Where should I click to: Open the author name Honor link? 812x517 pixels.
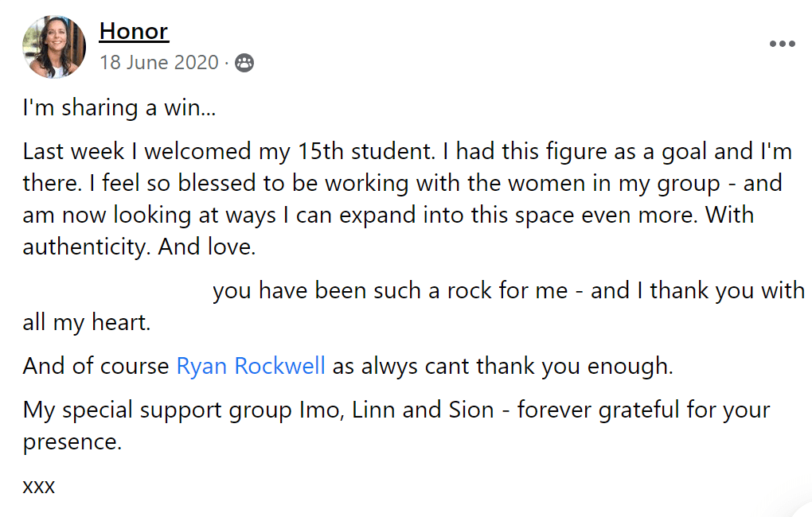click(x=134, y=32)
